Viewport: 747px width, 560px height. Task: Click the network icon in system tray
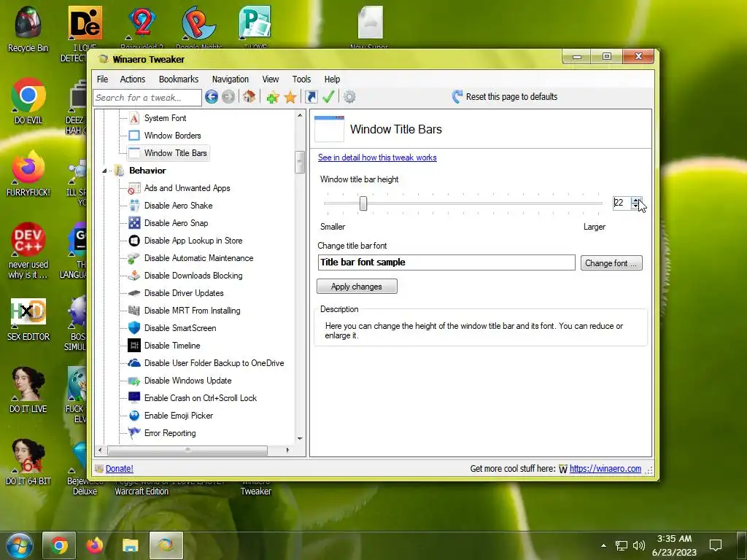[622, 545]
